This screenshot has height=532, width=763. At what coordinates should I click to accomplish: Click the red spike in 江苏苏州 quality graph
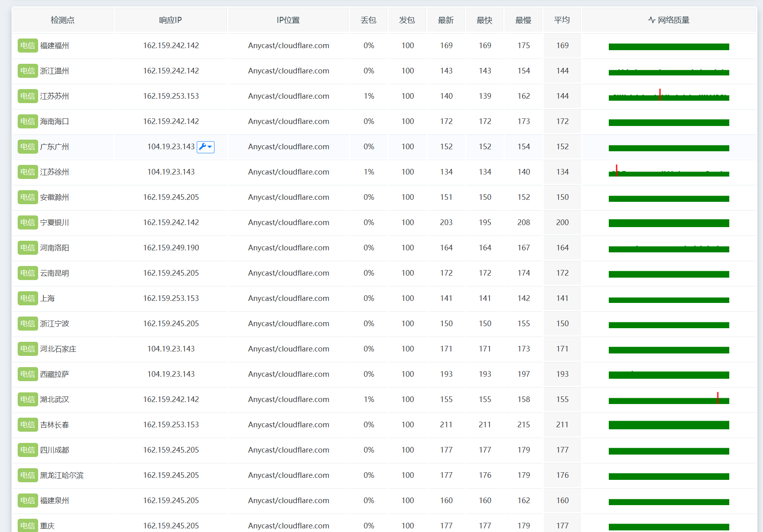pyautogui.click(x=660, y=95)
